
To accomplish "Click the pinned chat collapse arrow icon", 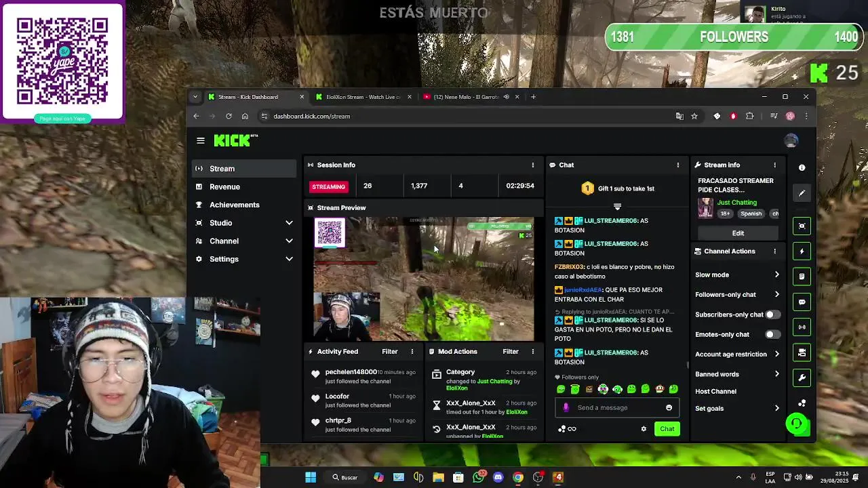I will [x=617, y=206].
